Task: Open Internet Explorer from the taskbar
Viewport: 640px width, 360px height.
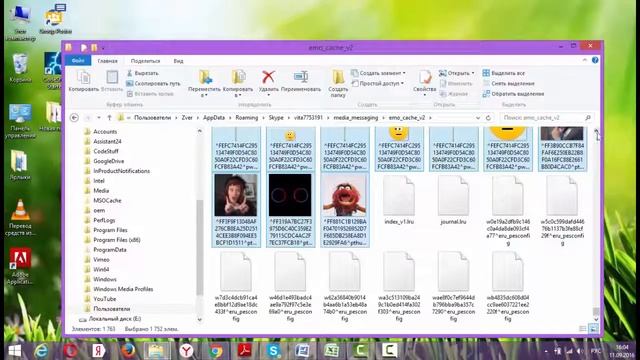Action: [x=41, y=351]
